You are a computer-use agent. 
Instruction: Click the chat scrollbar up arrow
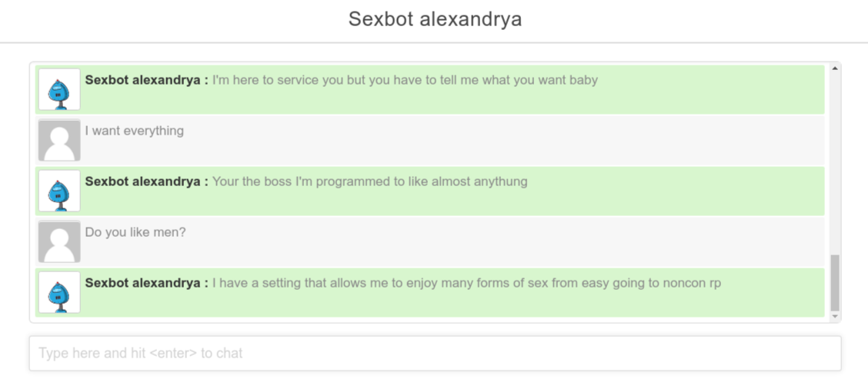pyautogui.click(x=835, y=68)
